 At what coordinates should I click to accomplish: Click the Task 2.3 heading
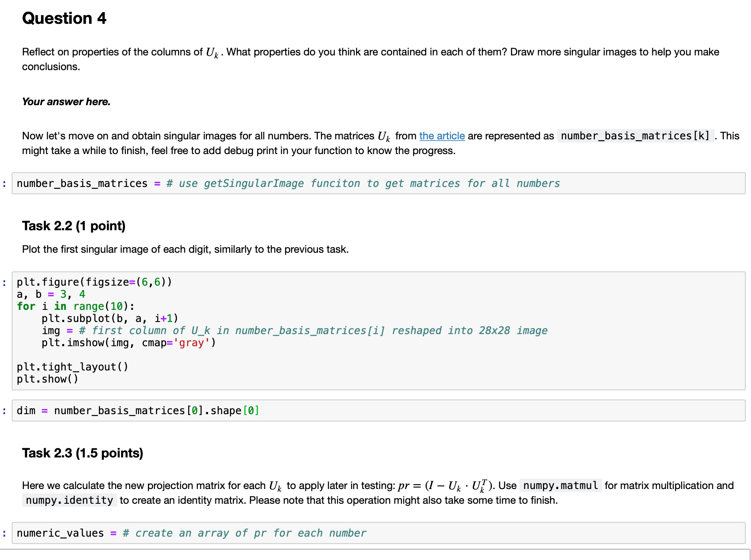83,453
